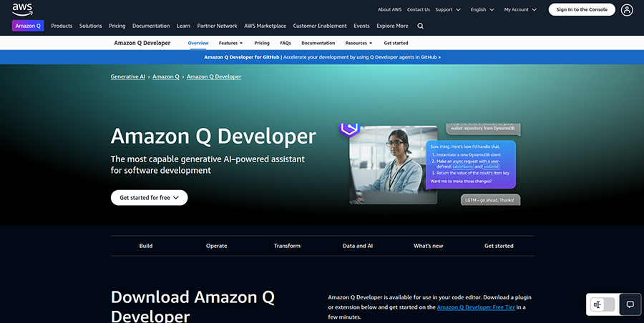Open Amazon Q breadcrumb
This screenshot has height=323, width=644.
point(166,76)
